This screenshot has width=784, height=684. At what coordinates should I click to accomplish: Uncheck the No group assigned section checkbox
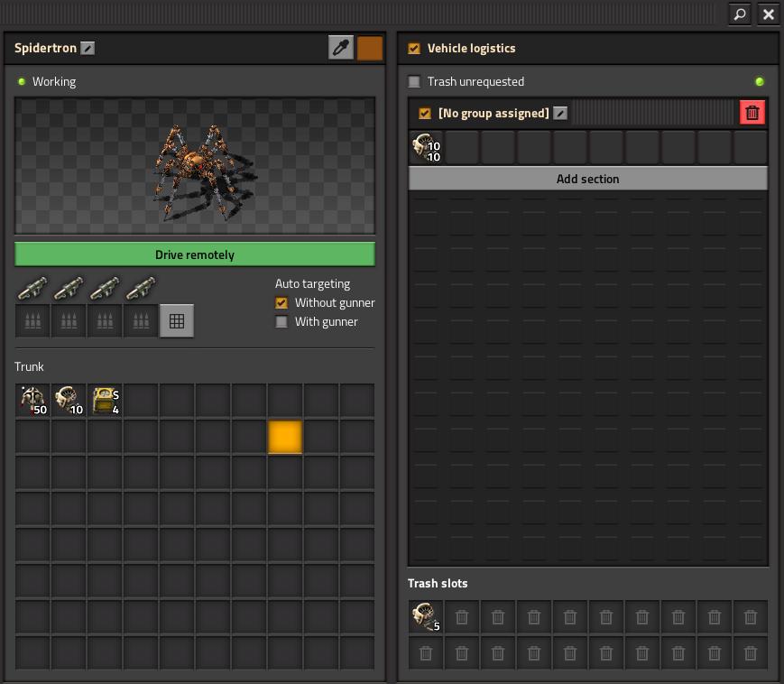coord(425,114)
